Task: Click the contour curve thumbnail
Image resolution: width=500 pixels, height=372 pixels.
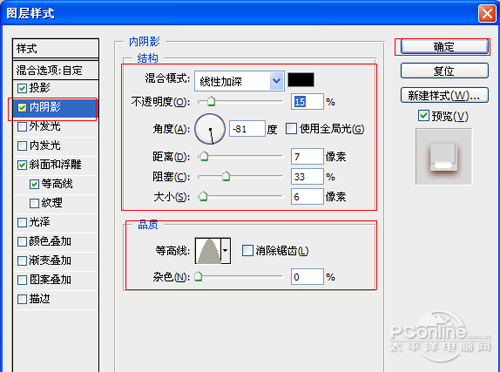Action: 209,251
